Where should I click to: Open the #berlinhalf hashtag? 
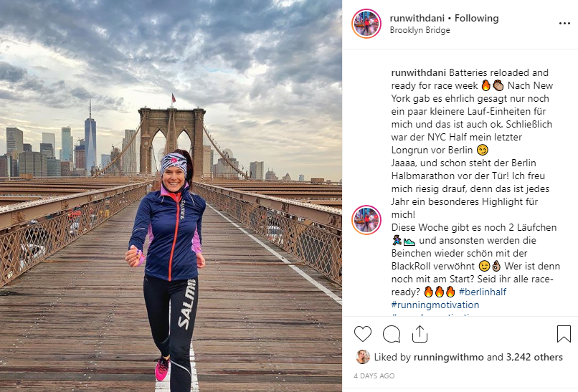[x=483, y=292]
